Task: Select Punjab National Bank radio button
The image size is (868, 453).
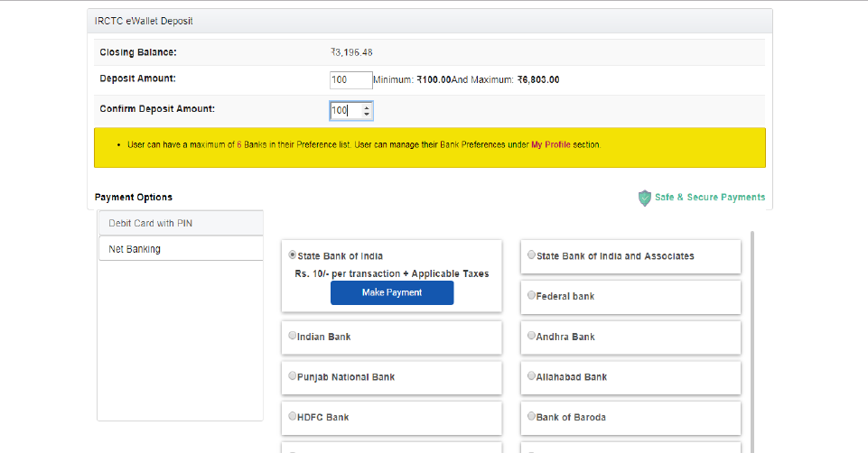Action: [x=293, y=375]
